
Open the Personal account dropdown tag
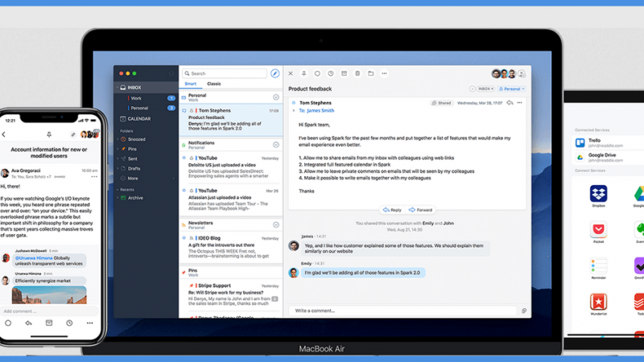tap(512, 88)
